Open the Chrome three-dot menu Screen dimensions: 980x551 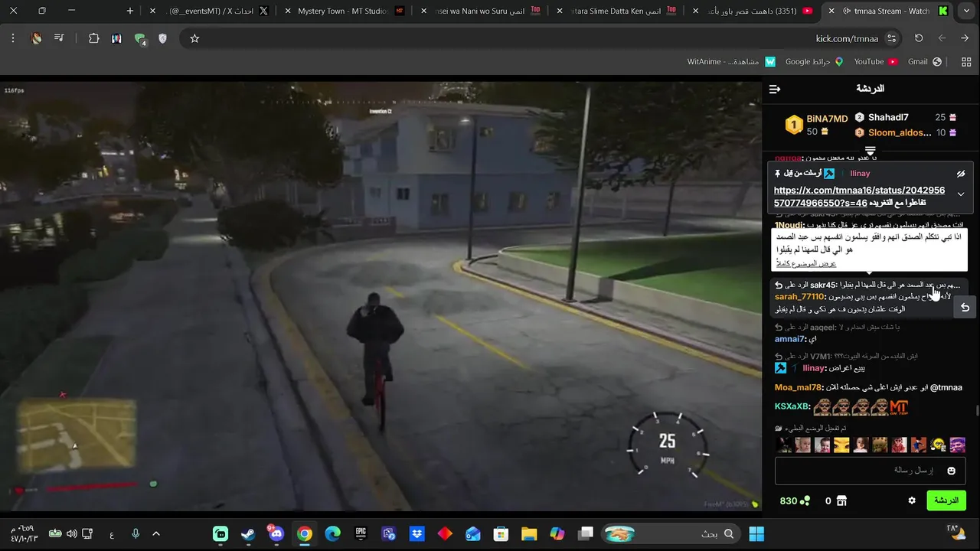coord(13,38)
